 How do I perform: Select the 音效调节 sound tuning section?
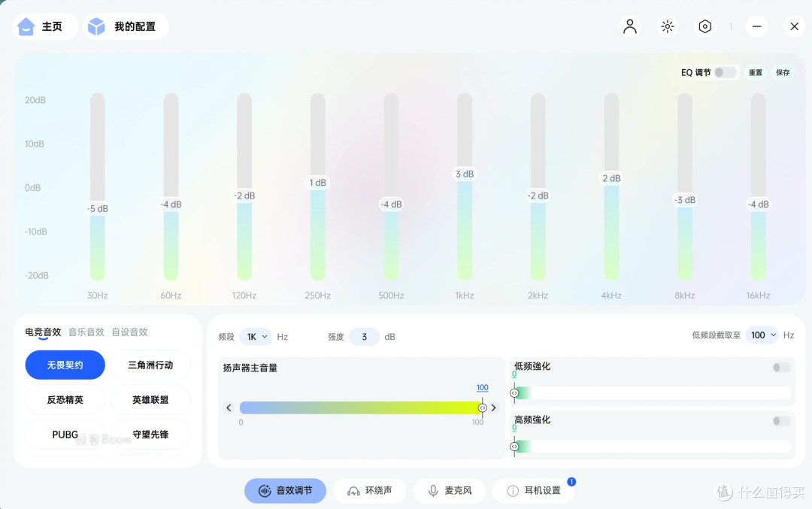point(286,491)
